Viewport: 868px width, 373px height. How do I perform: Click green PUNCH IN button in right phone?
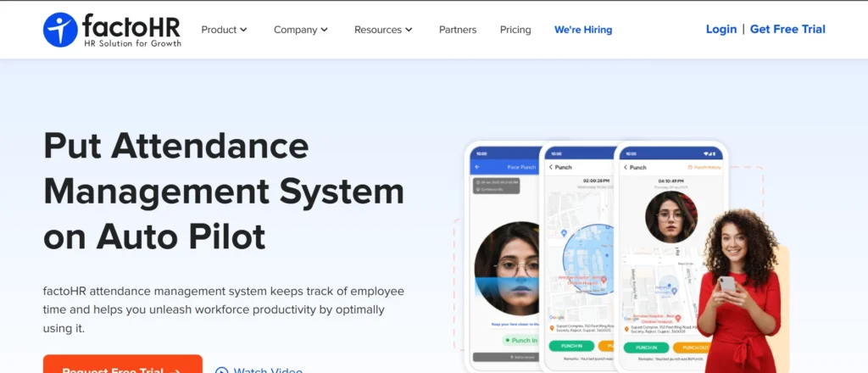646,348
